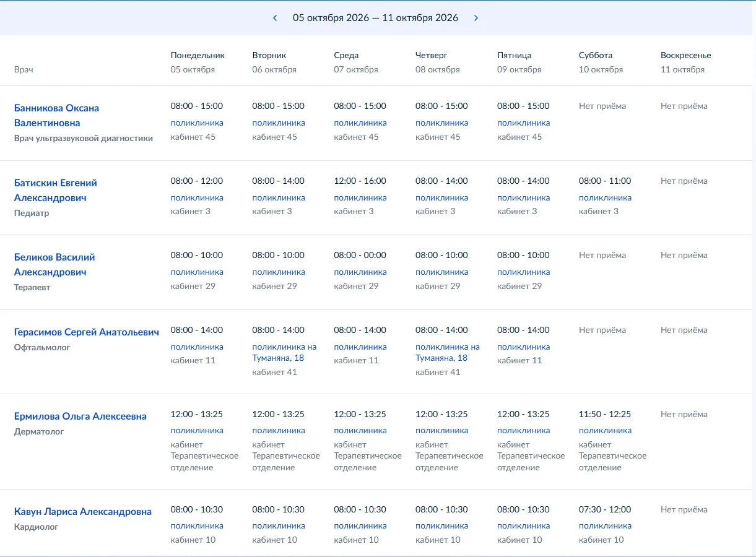Click Беликов's Wednesday time '08:00 - 00:00'
The width and height of the screenshot is (756, 557).
point(360,255)
